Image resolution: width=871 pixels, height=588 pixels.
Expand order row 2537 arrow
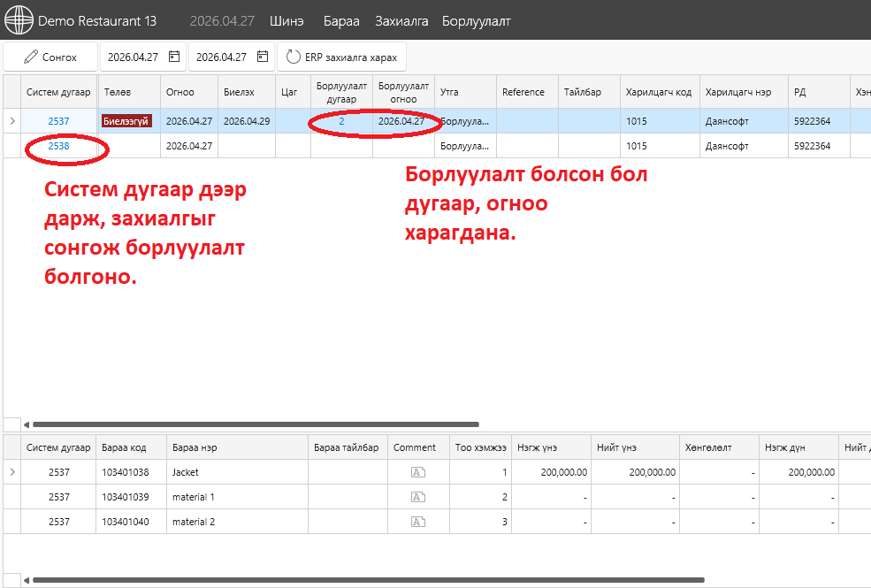click(12, 121)
